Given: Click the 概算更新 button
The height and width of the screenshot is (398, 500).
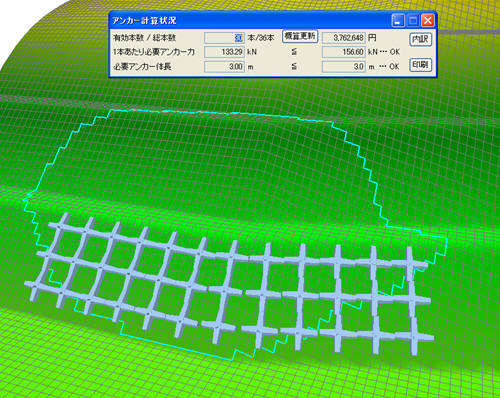Looking at the screenshot, I should click(x=300, y=36).
